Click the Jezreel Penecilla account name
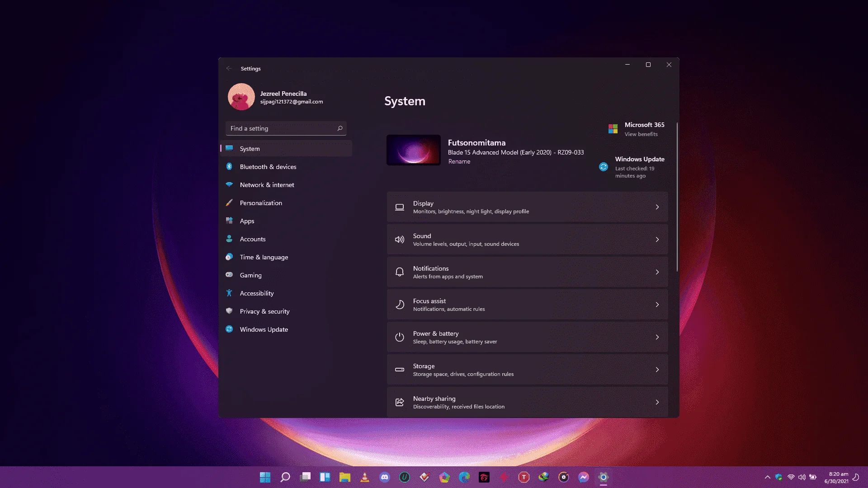Image resolution: width=868 pixels, height=488 pixels. coord(283,94)
